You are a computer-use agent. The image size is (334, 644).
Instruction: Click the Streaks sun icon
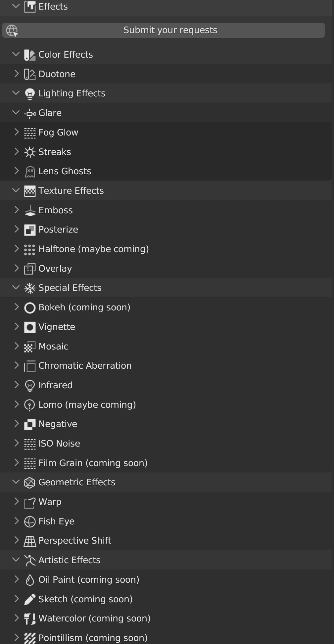(x=30, y=152)
